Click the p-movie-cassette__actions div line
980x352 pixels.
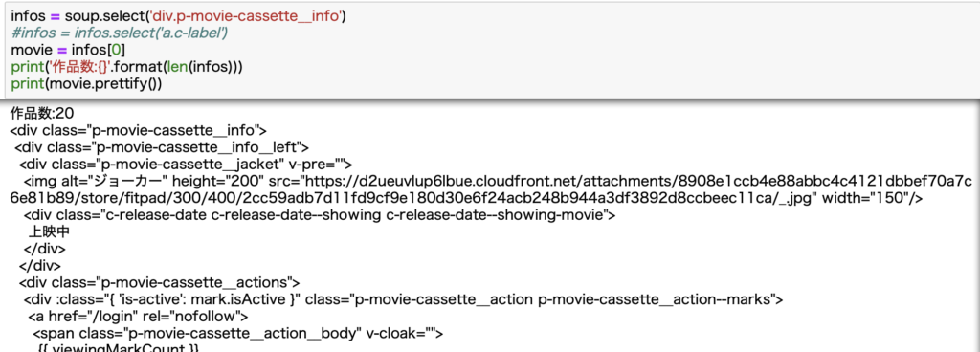[160, 282]
